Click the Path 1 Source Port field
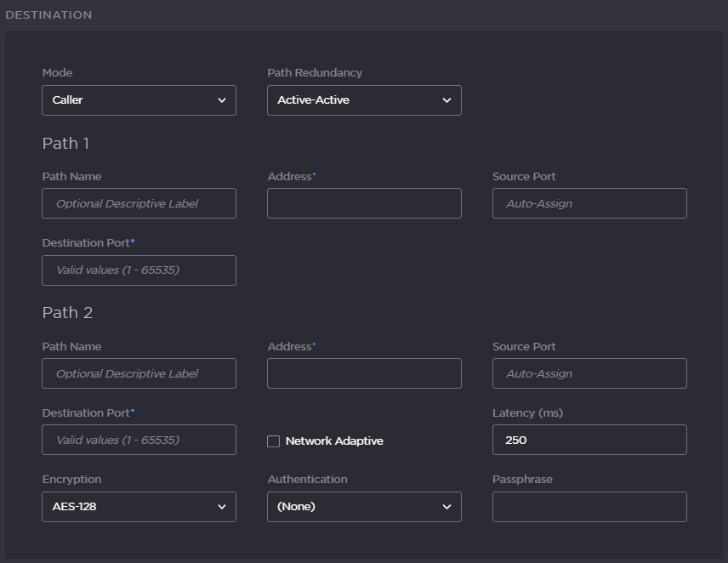The image size is (728, 563). (589, 203)
